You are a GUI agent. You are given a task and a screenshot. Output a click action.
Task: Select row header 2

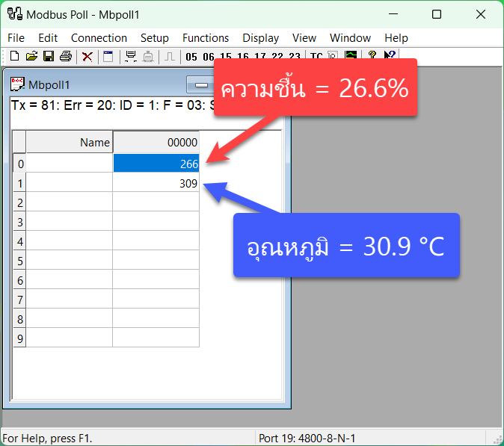click(x=19, y=202)
